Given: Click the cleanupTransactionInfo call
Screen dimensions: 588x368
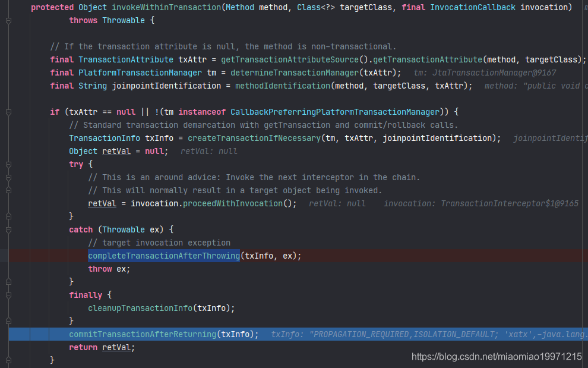Looking at the screenshot, I should click(x=140, y=309).
